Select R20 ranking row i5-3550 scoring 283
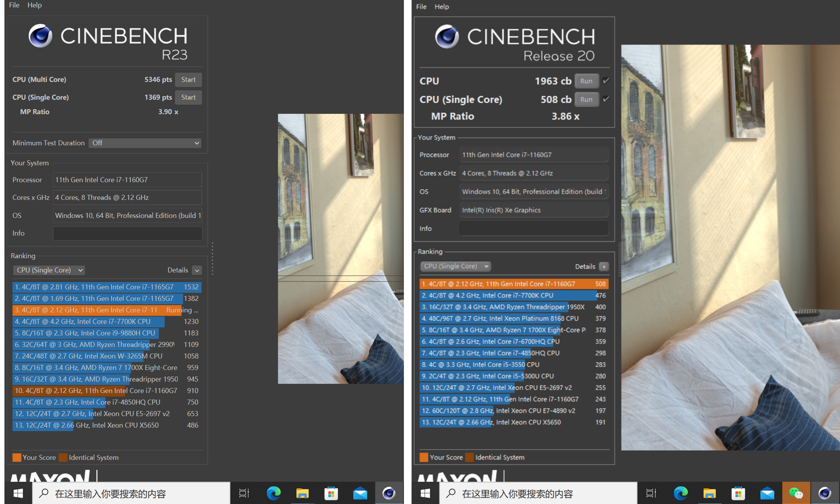This screenshot has width=840, height=504. click(x=514, y=365)
